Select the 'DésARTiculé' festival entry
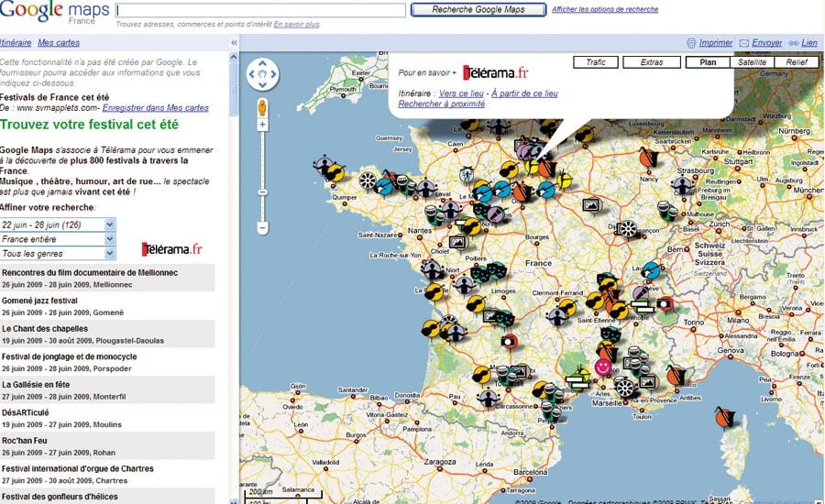This screenshot has width=825, height=504. [x=107, y=418]
